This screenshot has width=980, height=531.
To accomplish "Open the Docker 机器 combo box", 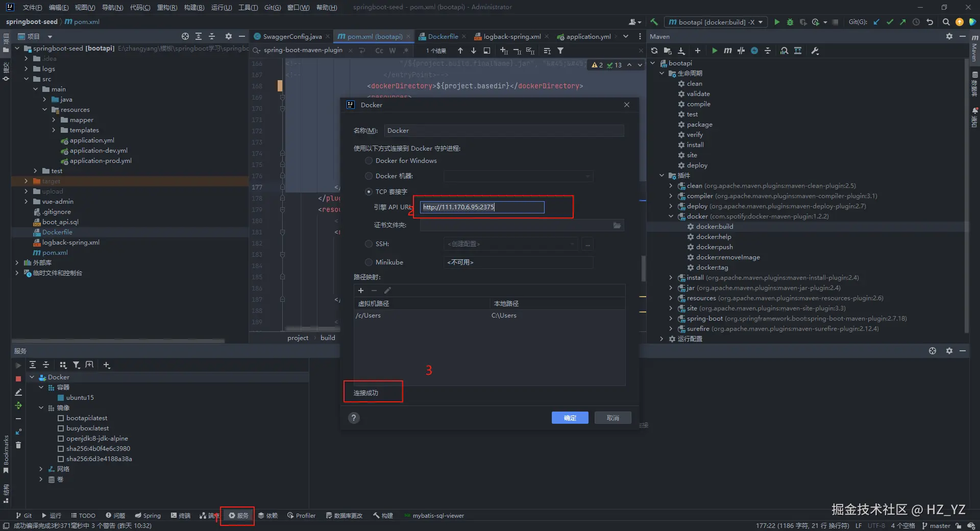I will [519, 176].
